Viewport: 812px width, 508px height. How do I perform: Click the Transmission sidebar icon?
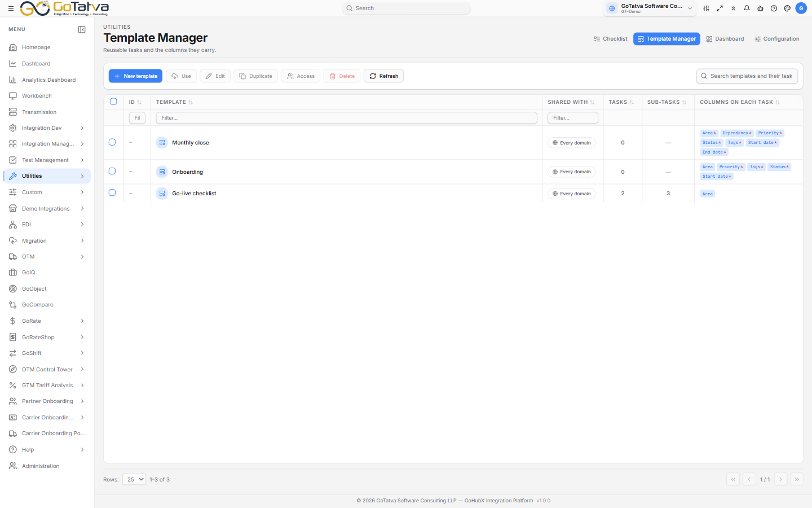click(x=13, y=112)
